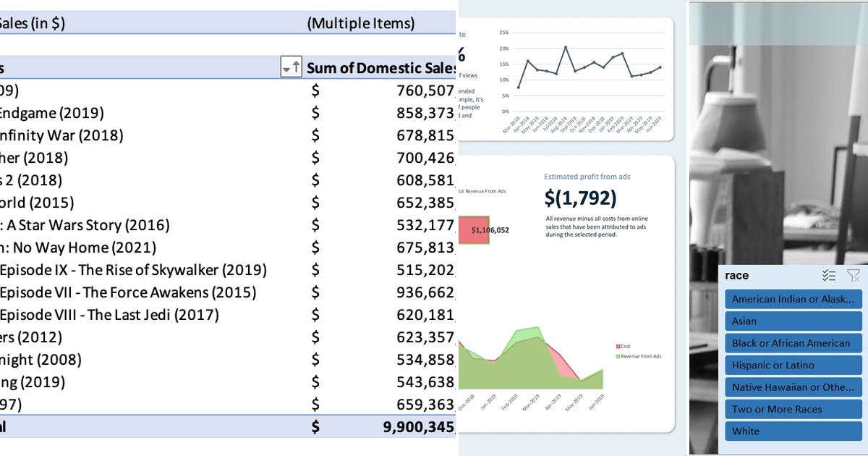Select the American Indian or Alaska Native button
The image size is (868, 456).
(793, 299)
